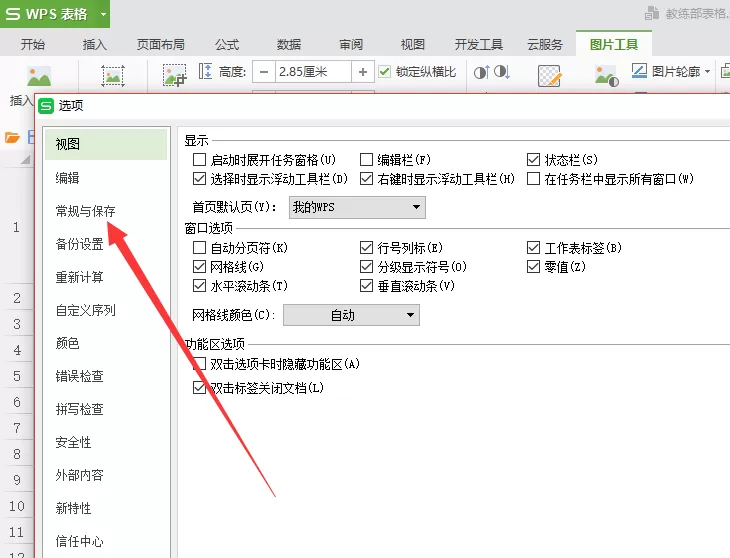Click the select-all corner triangle of spreadsheet
730x558 pixels.
click(25, 160)
